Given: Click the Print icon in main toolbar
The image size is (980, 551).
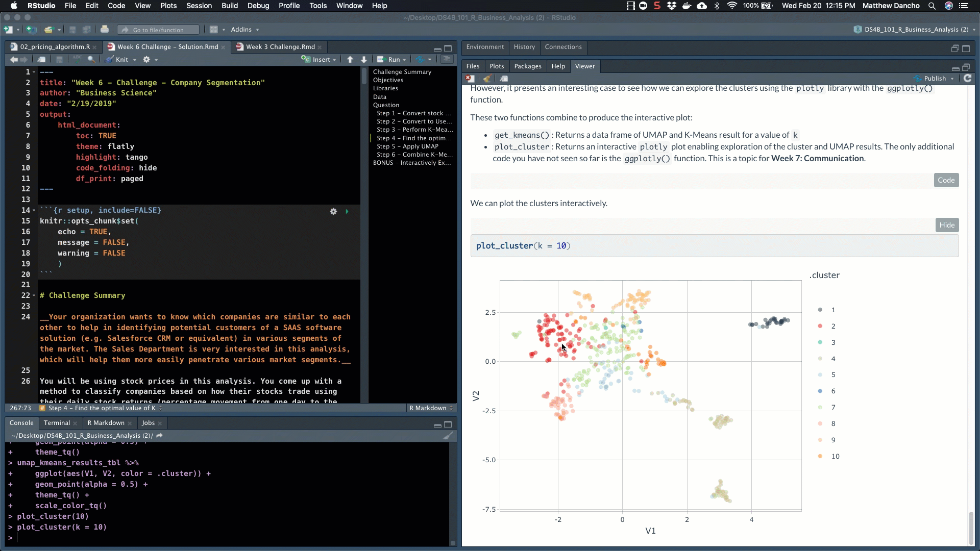Looking at the screenshot, I should click(105, 30).
